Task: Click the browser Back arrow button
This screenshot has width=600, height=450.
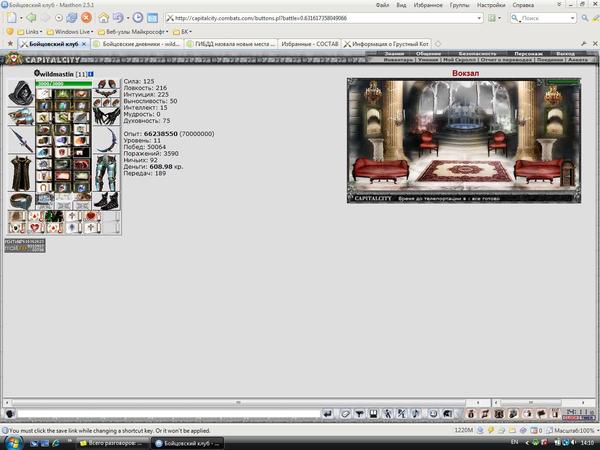Action: [31, 18]
